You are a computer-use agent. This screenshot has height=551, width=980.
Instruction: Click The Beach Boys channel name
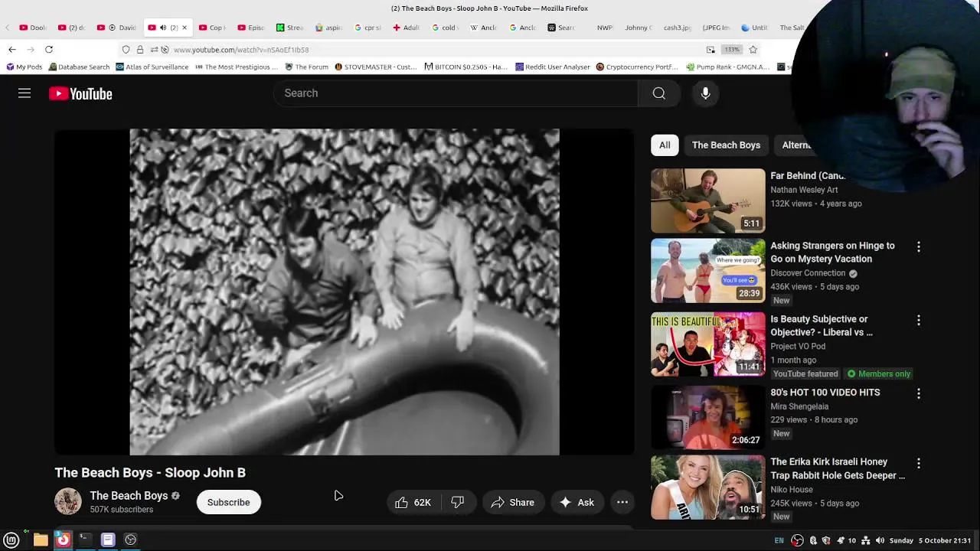(129, 496)
